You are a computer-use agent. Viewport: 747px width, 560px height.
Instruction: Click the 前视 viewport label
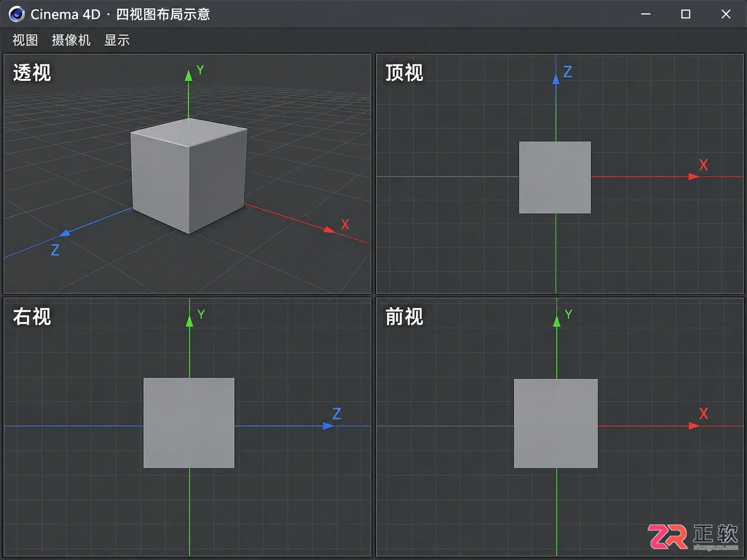coord(404,316)
